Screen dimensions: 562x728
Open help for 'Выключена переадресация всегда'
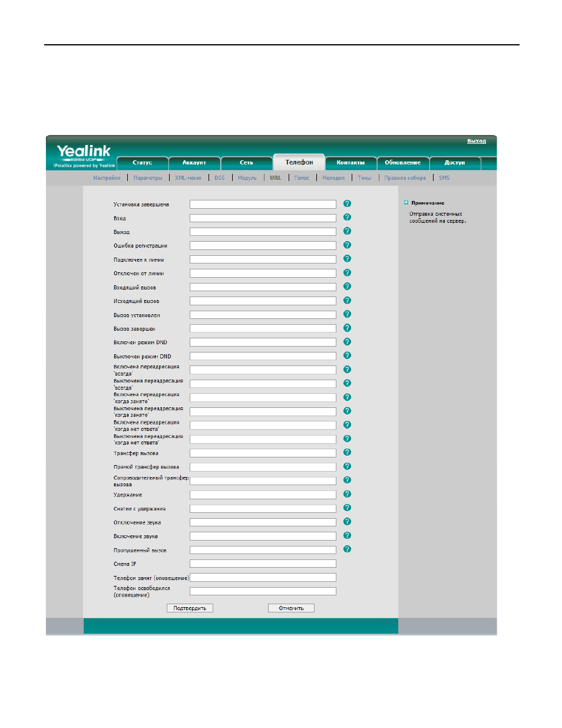point(347,383)
